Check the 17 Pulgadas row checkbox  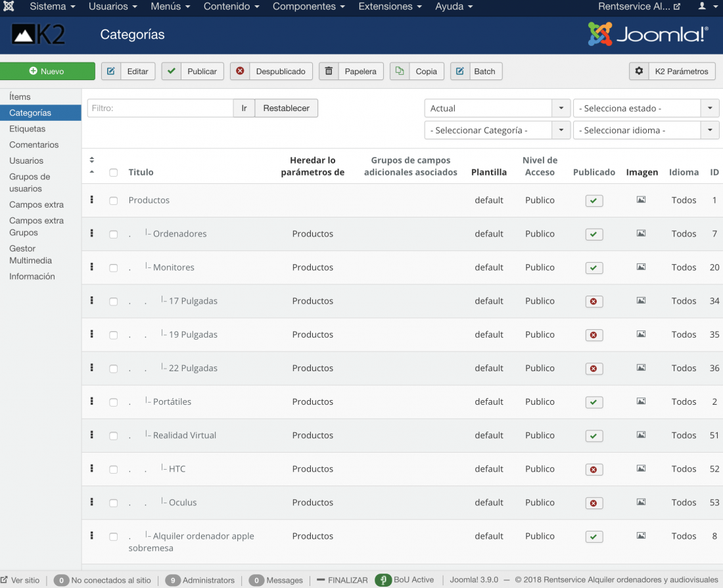tap(114, 302)
